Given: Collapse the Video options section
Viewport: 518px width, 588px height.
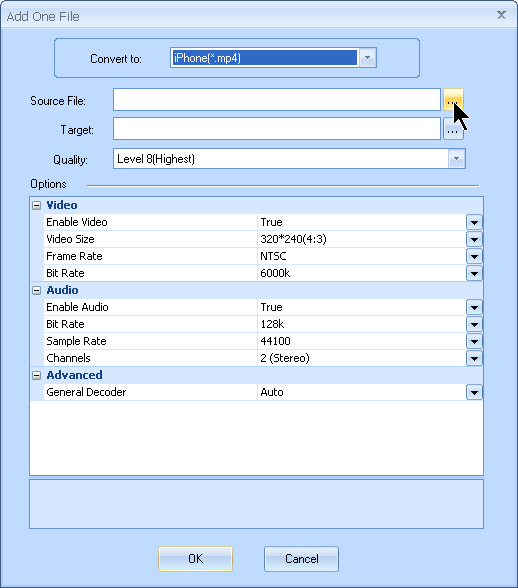Looking at the screenshot, I should [x=36, y=206].
